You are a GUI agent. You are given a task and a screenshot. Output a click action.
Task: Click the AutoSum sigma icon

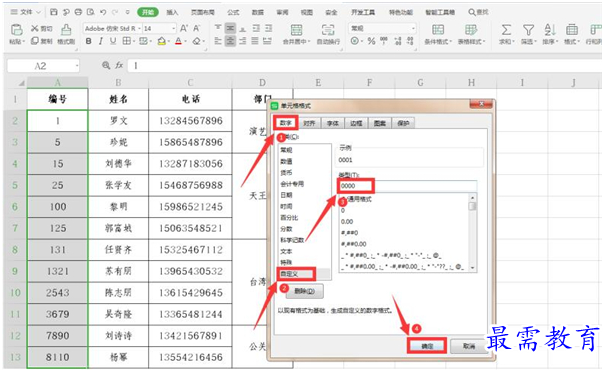(506, 30)
